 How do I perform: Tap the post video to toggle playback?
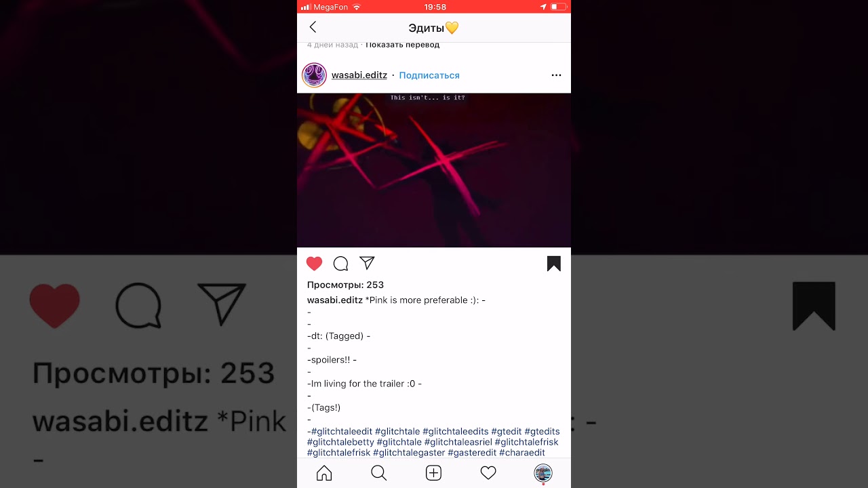point(434,170)
